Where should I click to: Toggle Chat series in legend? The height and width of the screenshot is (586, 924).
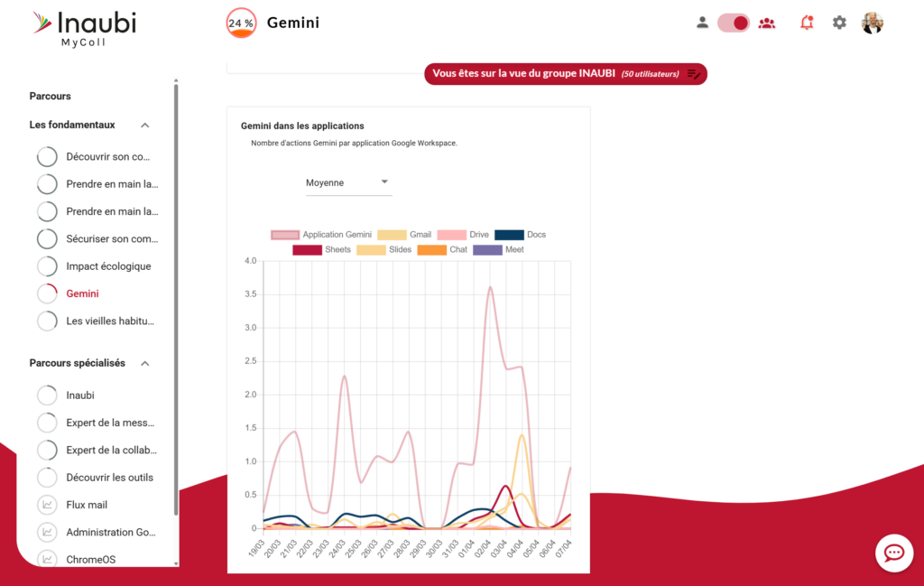442,250
